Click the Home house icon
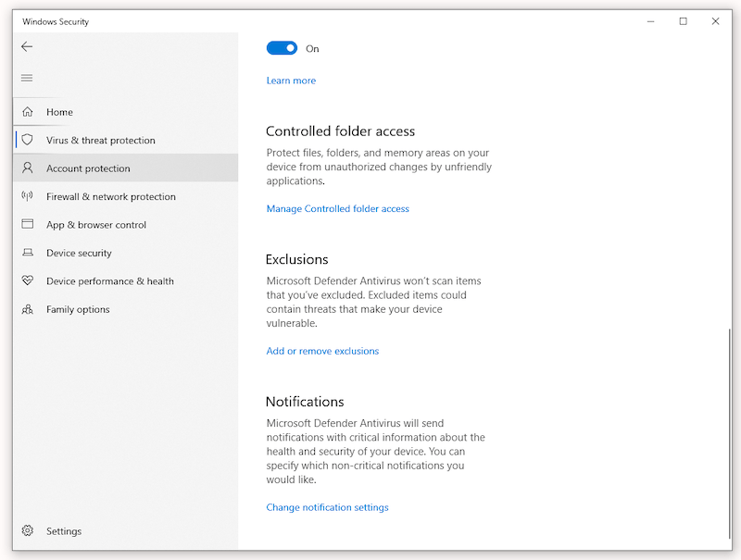The height and width of the screenshot is (560, 741). pyautogui.click(x=28, y=112)
